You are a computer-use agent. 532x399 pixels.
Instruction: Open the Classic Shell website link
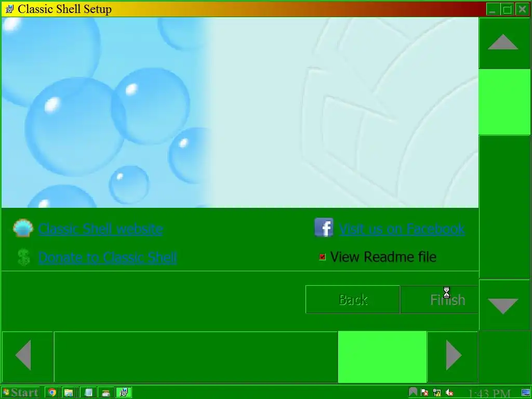(x=101, y=229)
